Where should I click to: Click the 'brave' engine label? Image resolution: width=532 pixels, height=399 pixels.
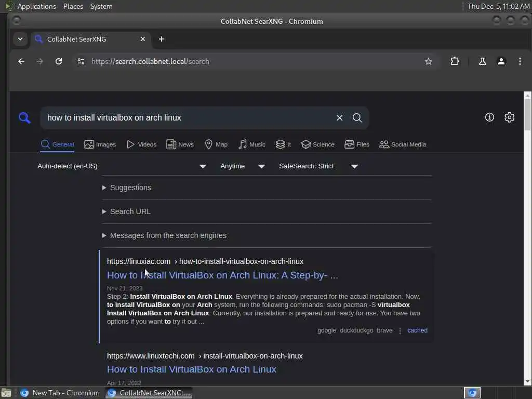coord(384,330)
